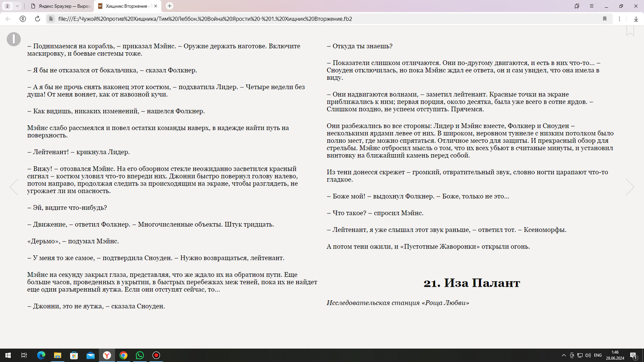Click the reader page bookmark ribbon
644x362 pixels.
pyautogui.click(x=630, y=30)
